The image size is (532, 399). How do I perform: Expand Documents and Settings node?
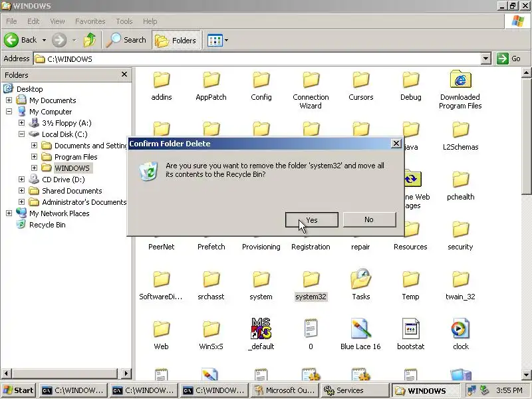35,145
